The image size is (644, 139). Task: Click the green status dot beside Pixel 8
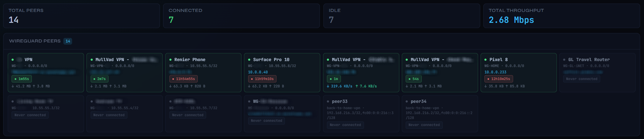pos(485,60)
